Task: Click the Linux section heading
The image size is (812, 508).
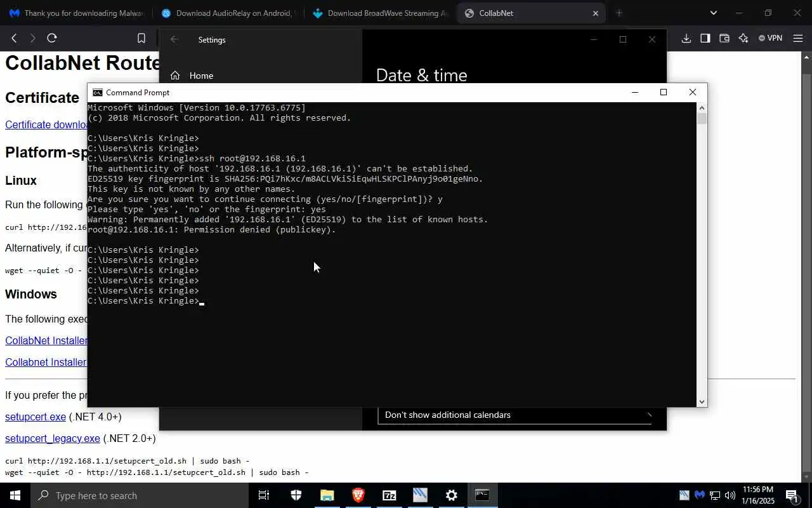Action: 21,180
